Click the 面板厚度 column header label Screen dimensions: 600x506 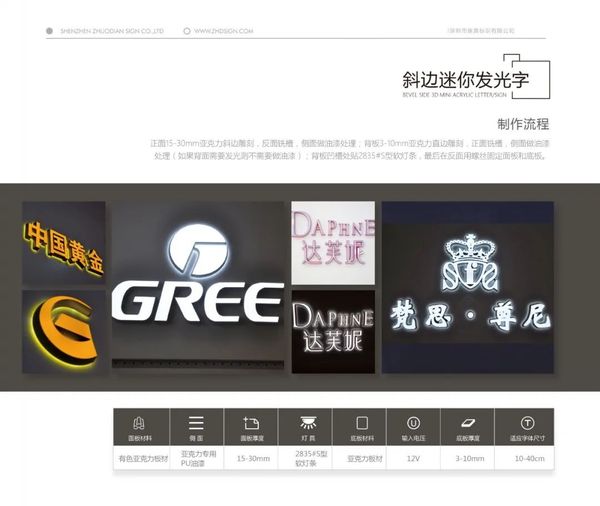click(x=252, y=438)
